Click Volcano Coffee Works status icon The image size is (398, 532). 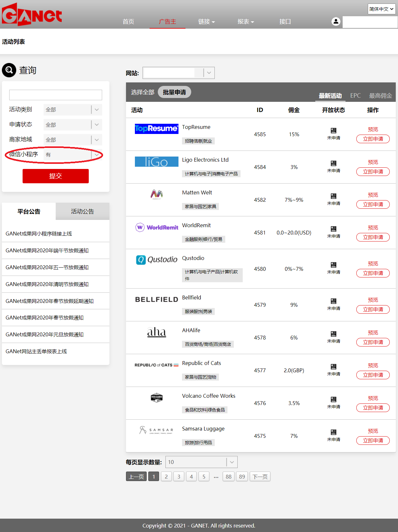coord(333,399)
